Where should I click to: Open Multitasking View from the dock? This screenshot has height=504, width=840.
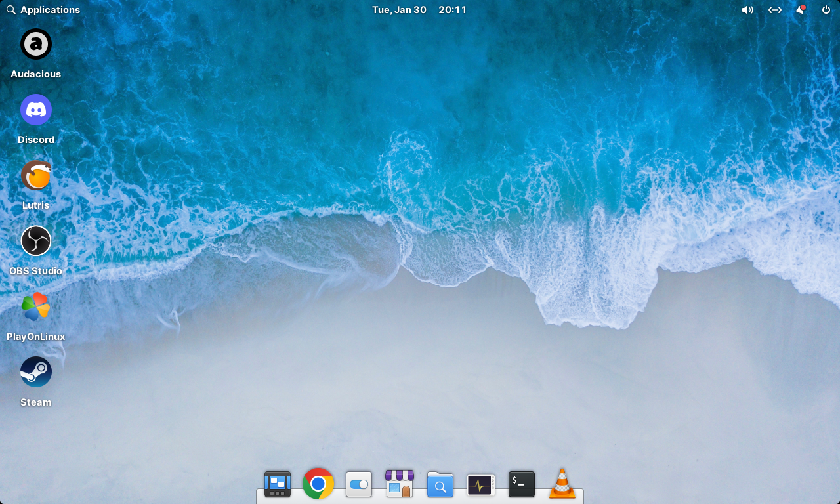tap(278, 484)
